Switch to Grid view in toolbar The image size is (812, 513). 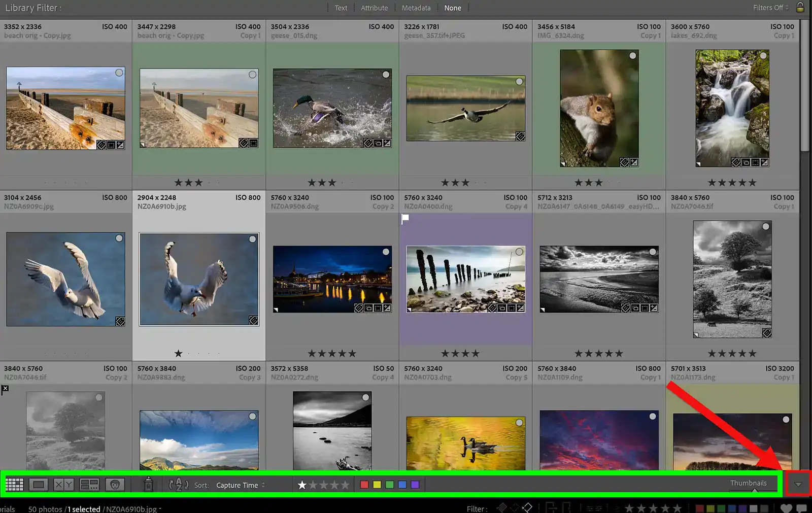pos(14,485)
